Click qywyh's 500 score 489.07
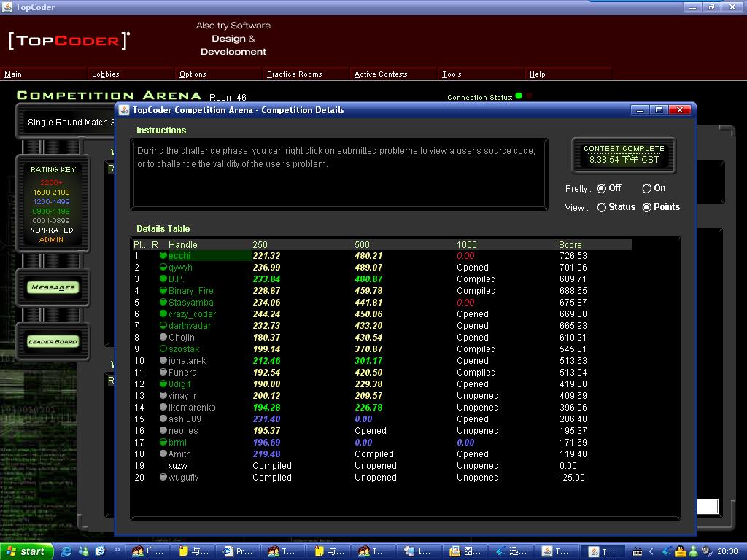Screen dimensions: 747x560 (368, 267)
